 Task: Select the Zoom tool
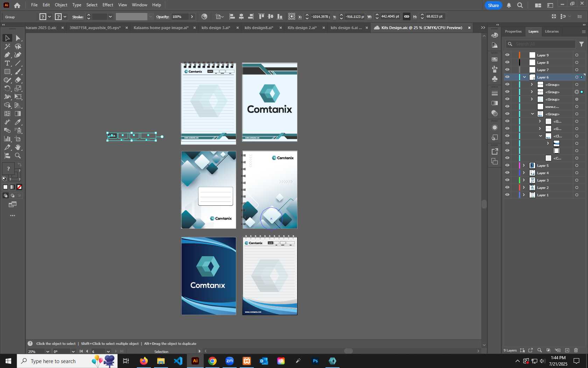point(18,156)
